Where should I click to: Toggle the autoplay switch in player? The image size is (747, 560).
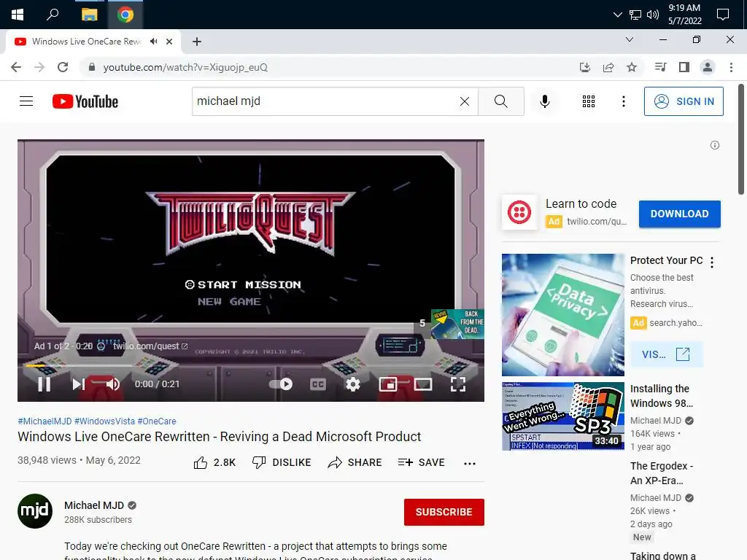281,384
